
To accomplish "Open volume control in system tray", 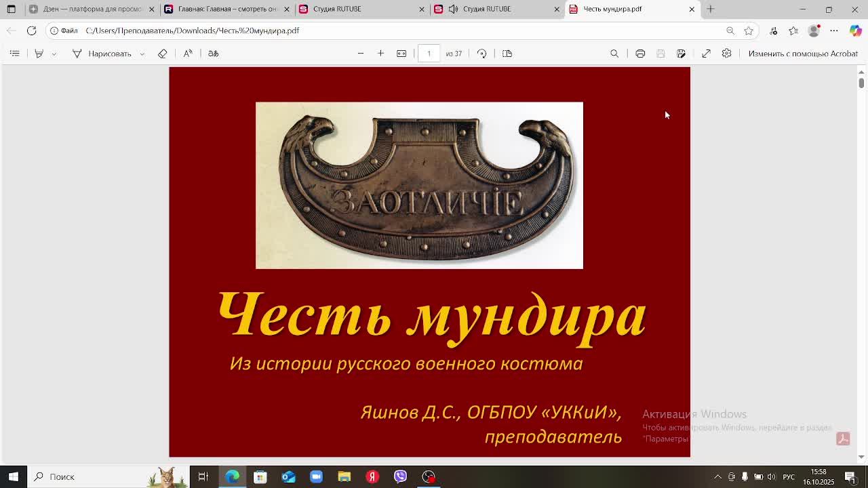I will 771,476.
